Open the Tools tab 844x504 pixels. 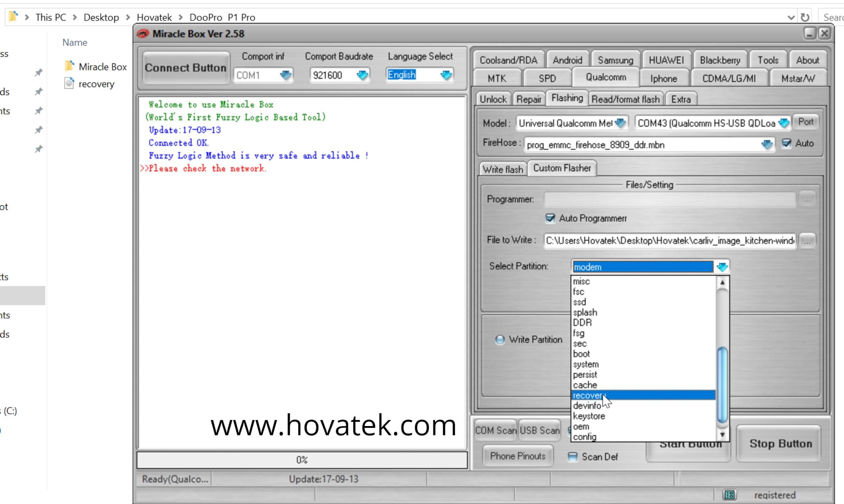(768, 60)
